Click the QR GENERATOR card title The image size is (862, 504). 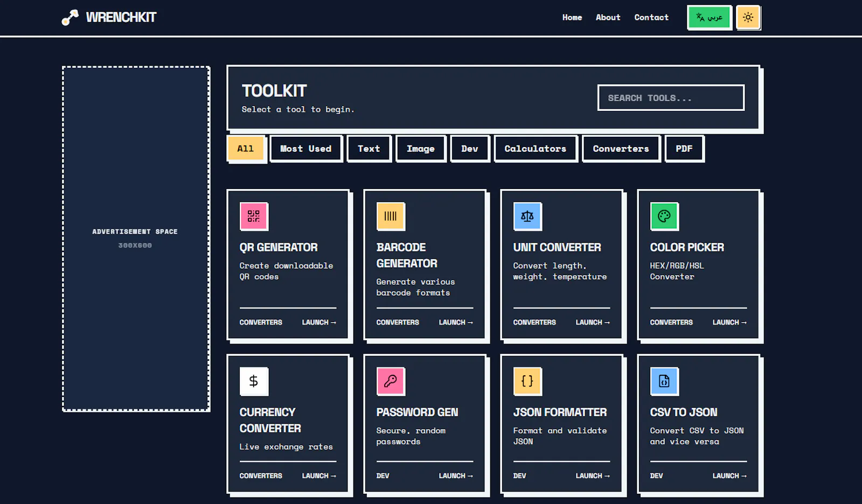click(279, 247)
